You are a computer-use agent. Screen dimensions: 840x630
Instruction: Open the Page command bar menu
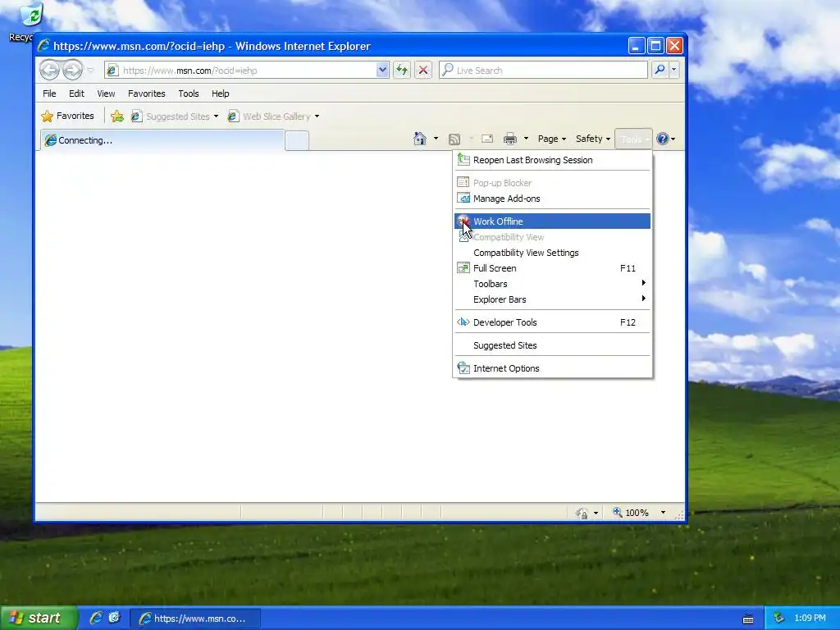point(552,139)
